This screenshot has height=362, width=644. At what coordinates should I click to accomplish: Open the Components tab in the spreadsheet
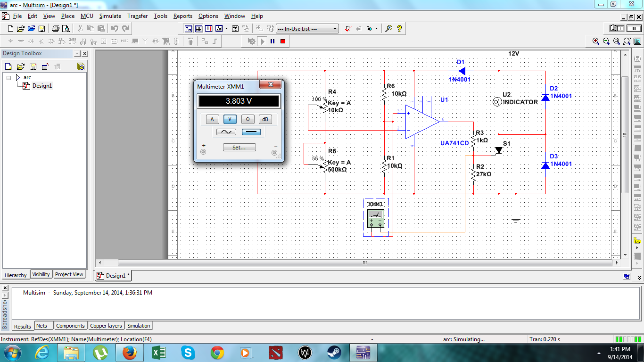tap(70, 326)
